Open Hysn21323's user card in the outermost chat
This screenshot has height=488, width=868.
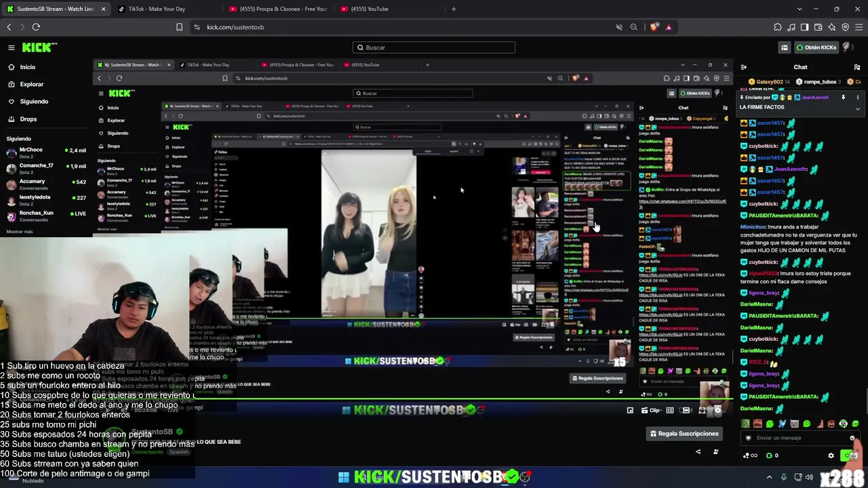click(x=763, y=274)
